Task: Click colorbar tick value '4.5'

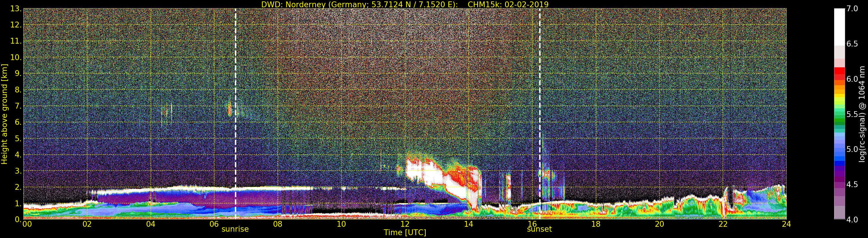Action: 852,185
